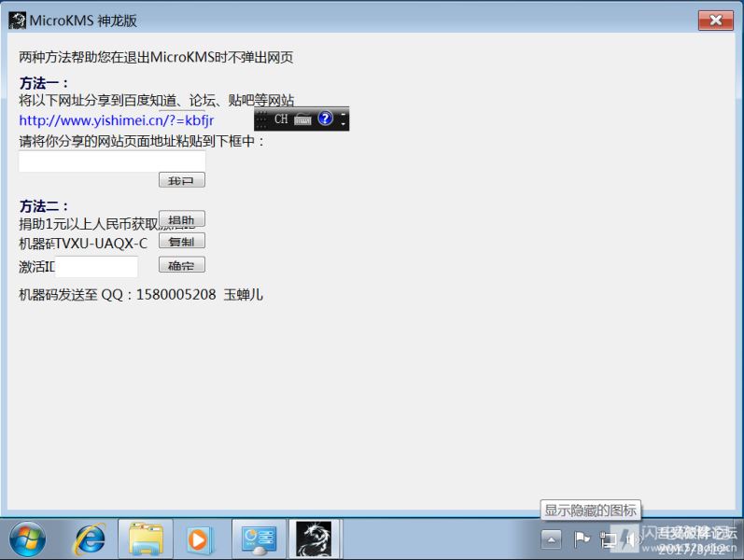
Task: Show hidden tray icons arrow
Action: (x=551, y=539)
